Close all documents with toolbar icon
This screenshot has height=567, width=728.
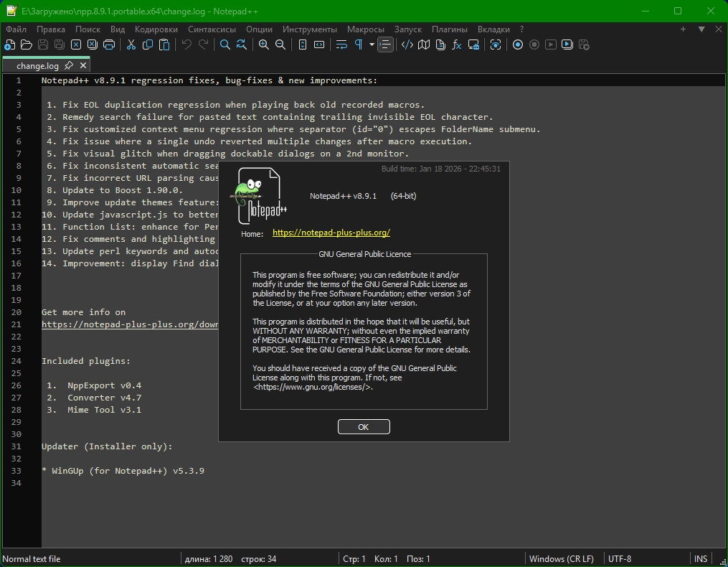[93, 44]
